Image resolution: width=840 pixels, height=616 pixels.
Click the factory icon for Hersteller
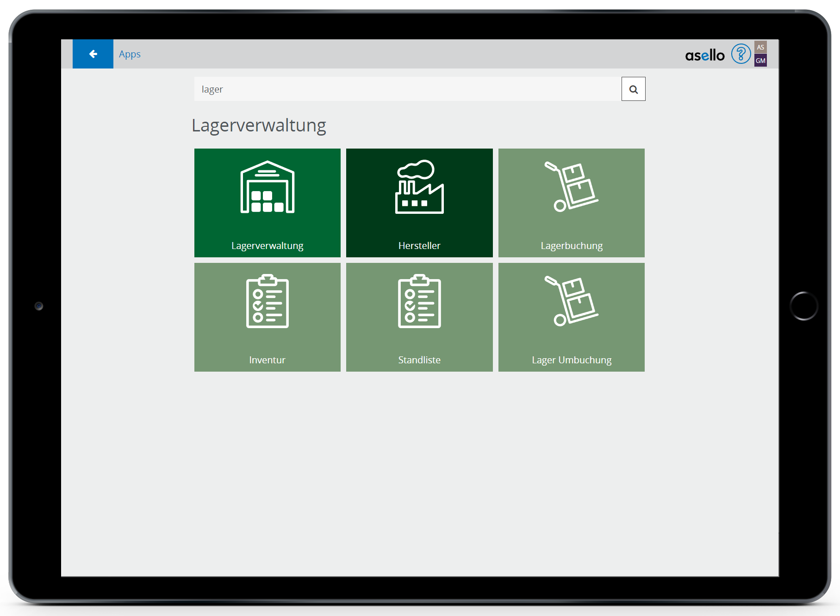[419, 187]
